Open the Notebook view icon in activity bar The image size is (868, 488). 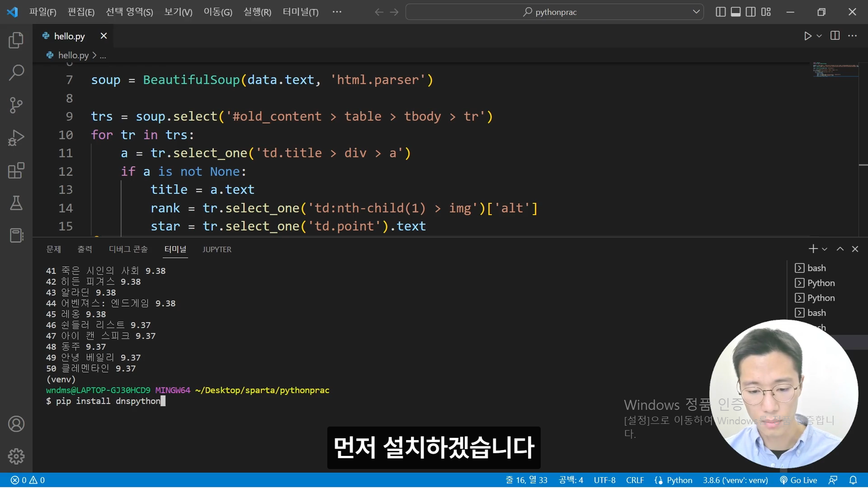16,235
